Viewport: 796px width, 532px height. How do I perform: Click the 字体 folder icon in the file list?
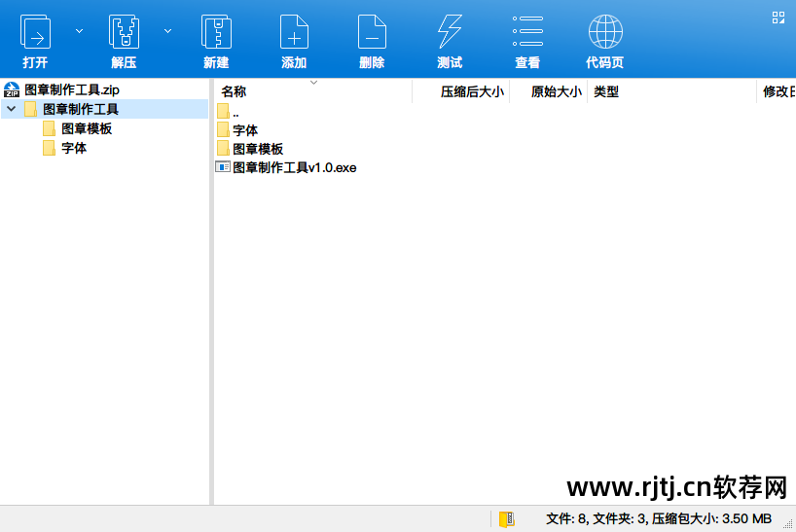click(223, 129)
